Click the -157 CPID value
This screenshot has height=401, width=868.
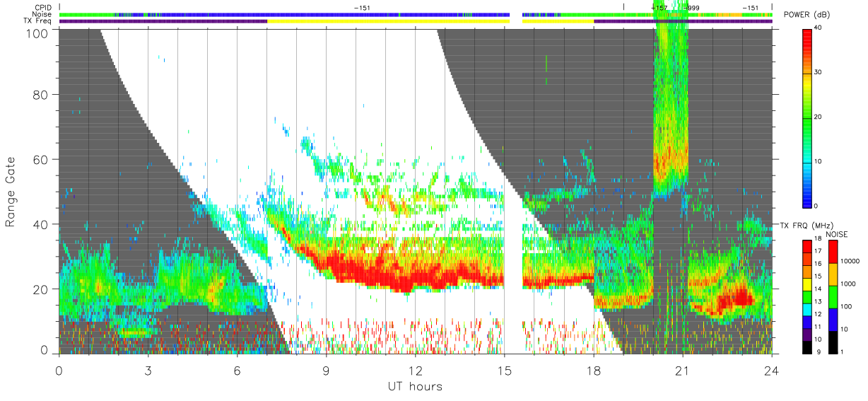659,8
